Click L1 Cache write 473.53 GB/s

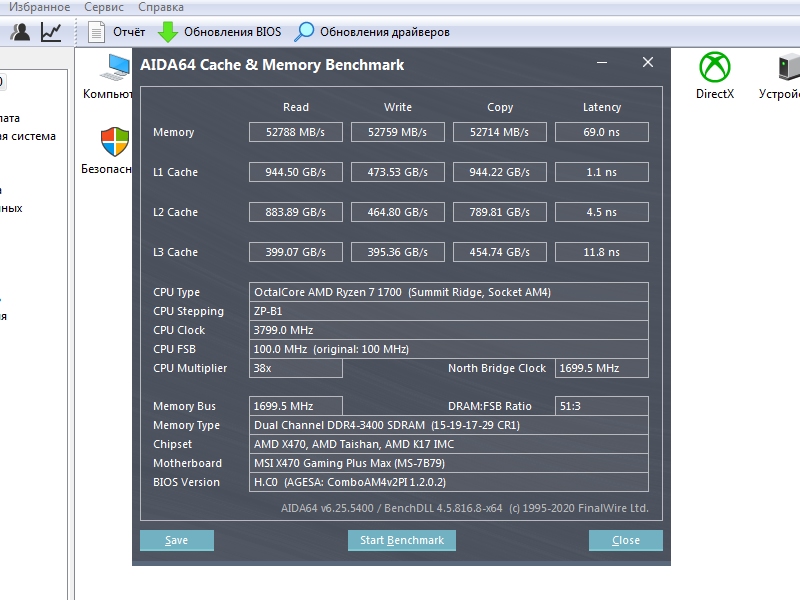pyautogui.click(x=398, y=172)
